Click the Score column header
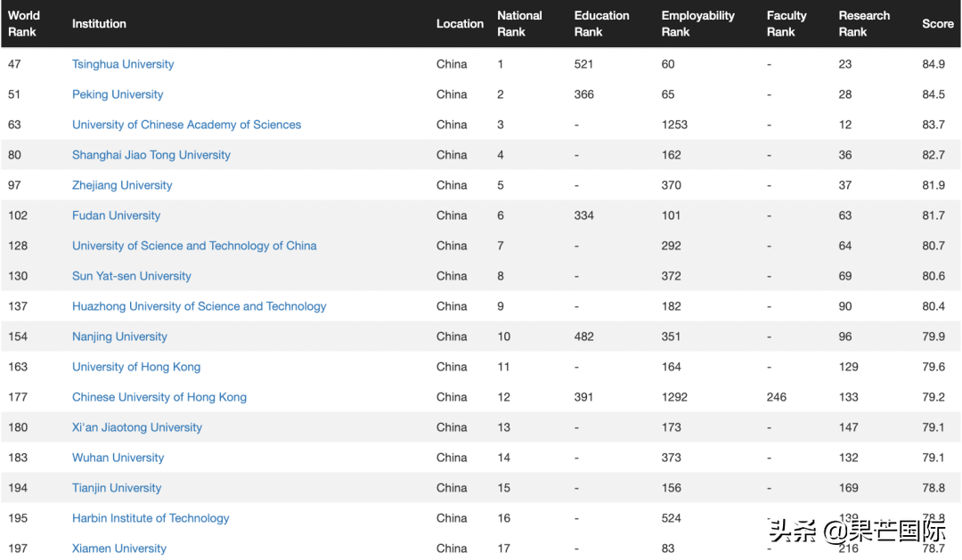The width and height of the screenshot is (962, 560). [x=937, y=24]
